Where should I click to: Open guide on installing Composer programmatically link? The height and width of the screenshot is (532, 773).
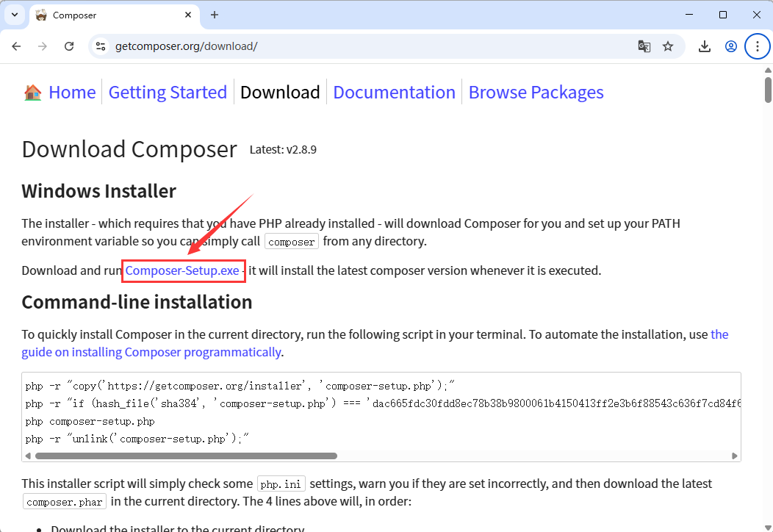coord(151,352)
